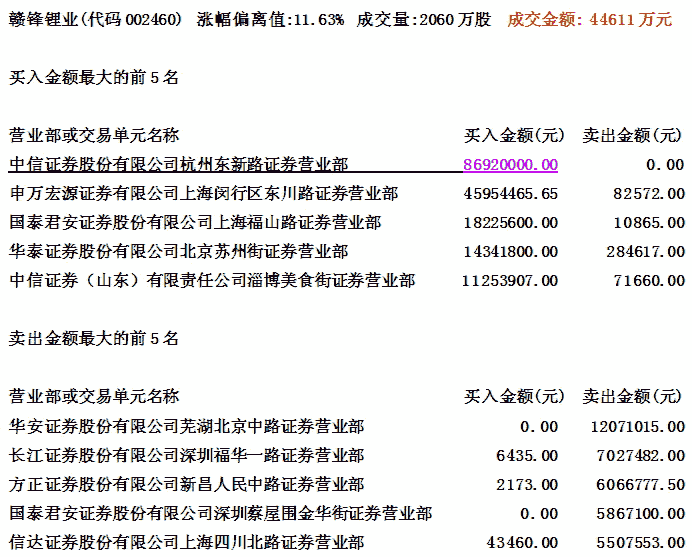Click the sell amount 6066777.50
692x557 pixels.
coord(641,485)
